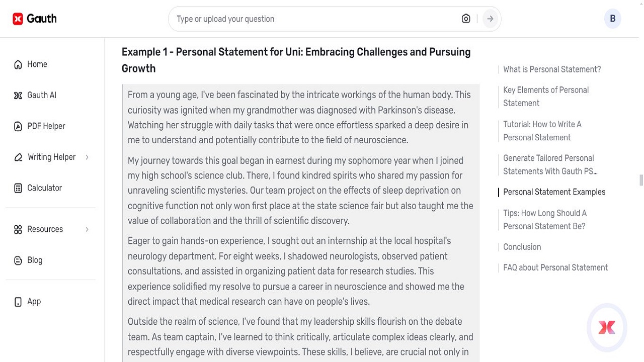The image size is (644, 362).
Task: Navigate to 'Conclusion' via table of contents
Action: coord(522,247)
